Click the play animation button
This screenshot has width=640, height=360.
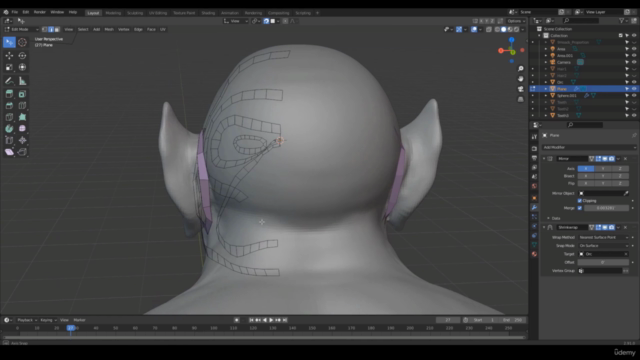pos(271,320)
